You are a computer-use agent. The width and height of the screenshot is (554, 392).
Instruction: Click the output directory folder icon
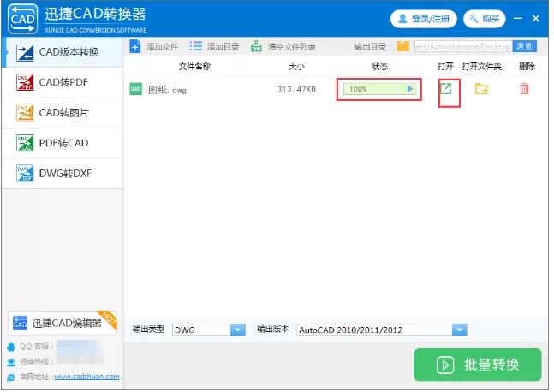click(x=402, y=46)
